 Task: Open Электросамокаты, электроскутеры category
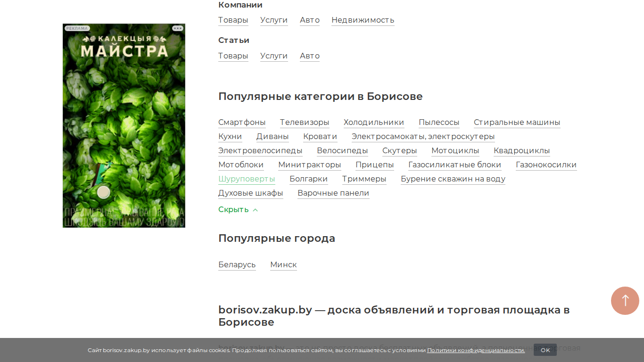(x=423, y=137)
